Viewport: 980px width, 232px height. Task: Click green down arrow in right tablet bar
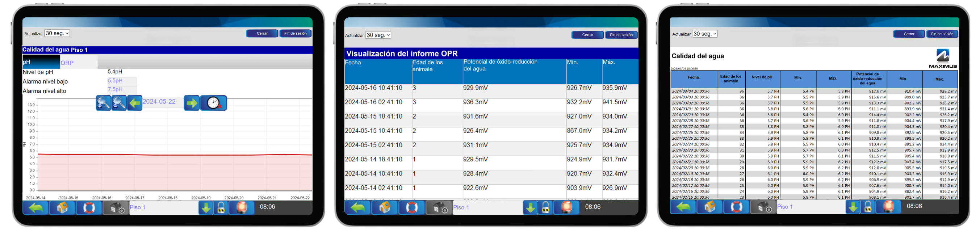point(853,207)
